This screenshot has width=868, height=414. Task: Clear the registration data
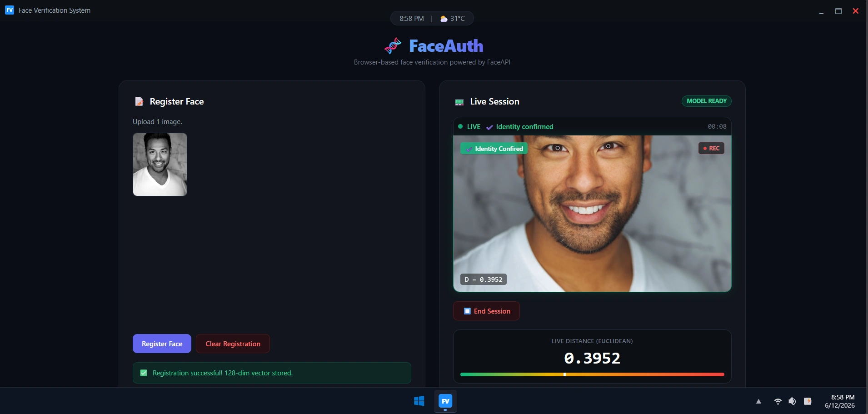click(233, 344)
